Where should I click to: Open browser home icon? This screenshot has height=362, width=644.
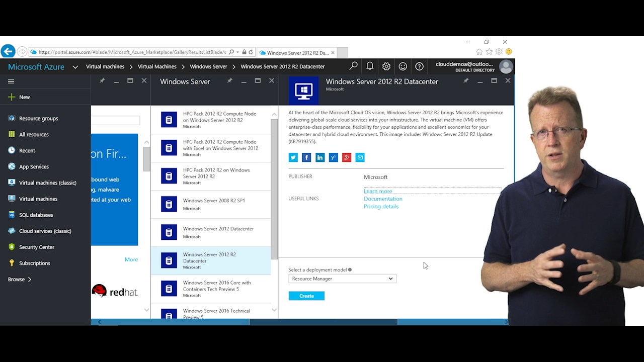click(479, 51)
